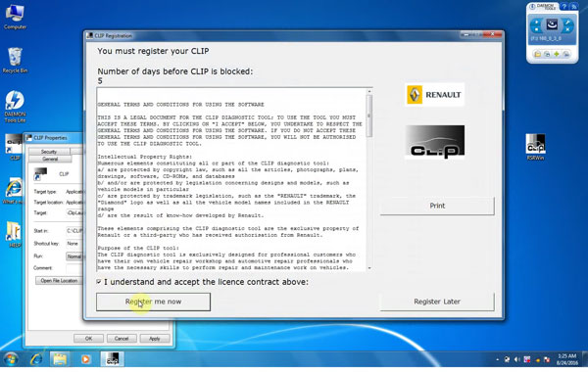The image size is (588, 372).
Task: Click the stop button in DAEMON Tools gadget
Action: pos(537,29)
